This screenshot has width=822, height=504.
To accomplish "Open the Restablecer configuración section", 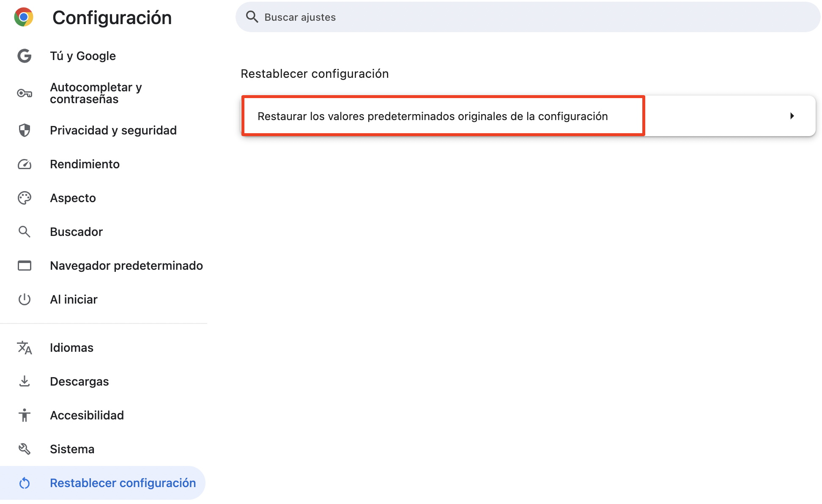I will click(x=123, y=482).
